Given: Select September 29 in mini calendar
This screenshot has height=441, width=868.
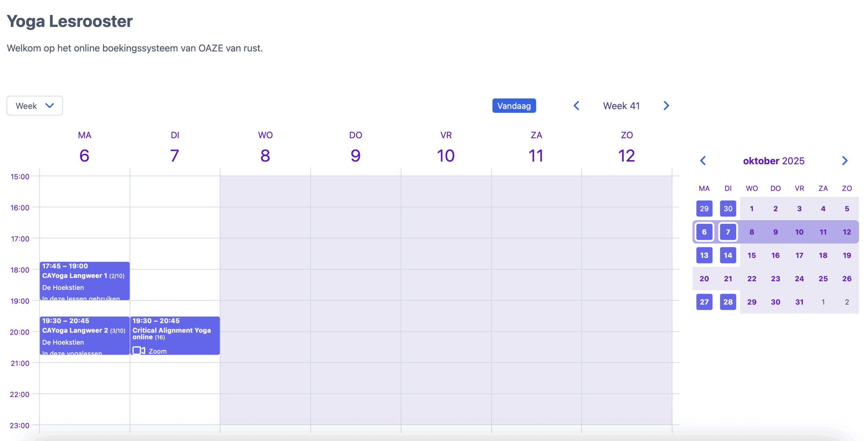Looking at the screenshot, I should coord(704,209).
